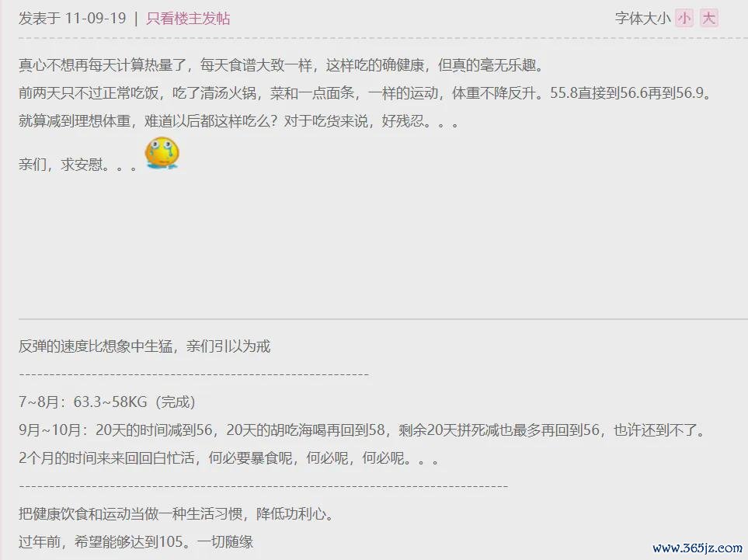
Task: Open the www.365jz.com watermark link
Action: [x=698, y=548]
